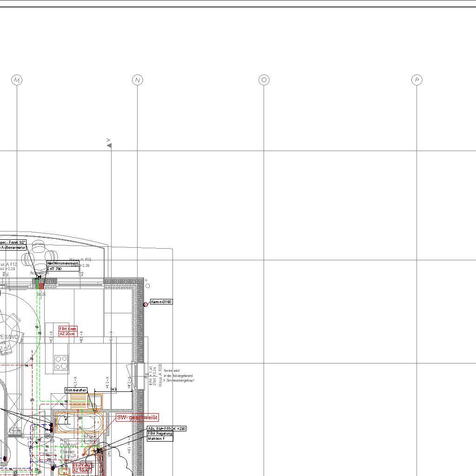The width and height of the screenshot is (476, 476).
Task: Select the Nachstromelement EHT 780 label
Action: [x=63, y=266]
